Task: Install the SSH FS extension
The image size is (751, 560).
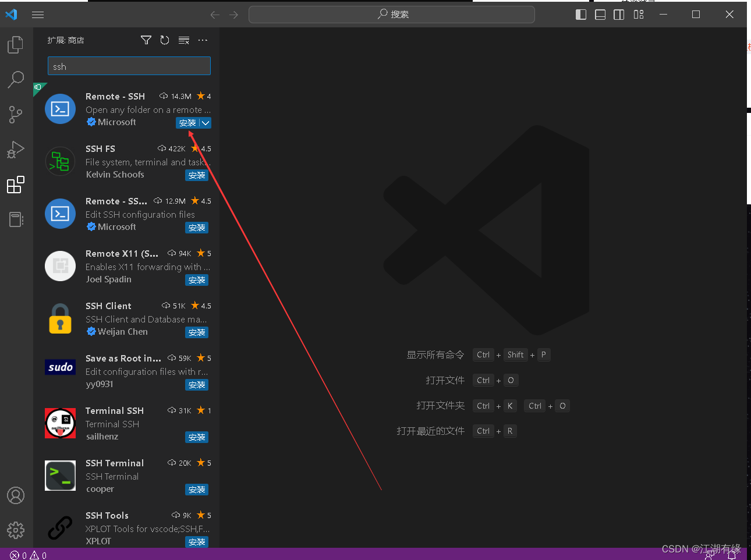Action: tap(197, 175)
